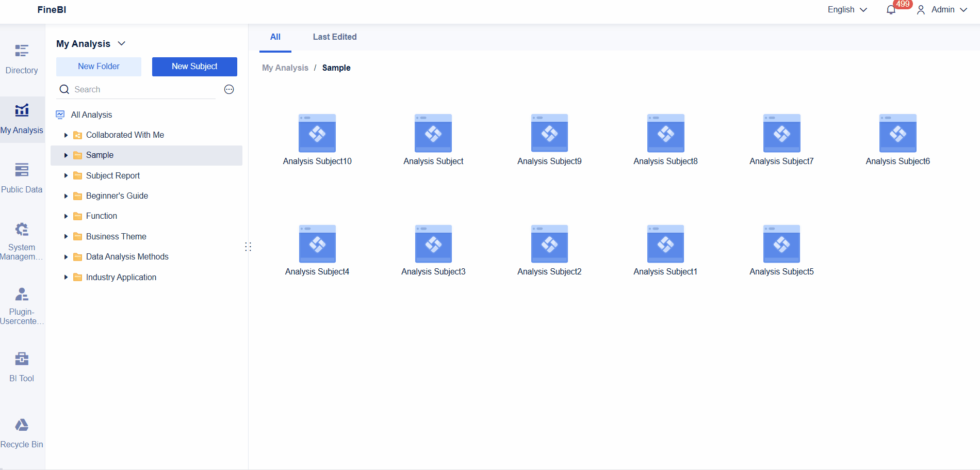Select Business Theme folder label
This screenshot has height=470, width=980.
tap(116, 237)
